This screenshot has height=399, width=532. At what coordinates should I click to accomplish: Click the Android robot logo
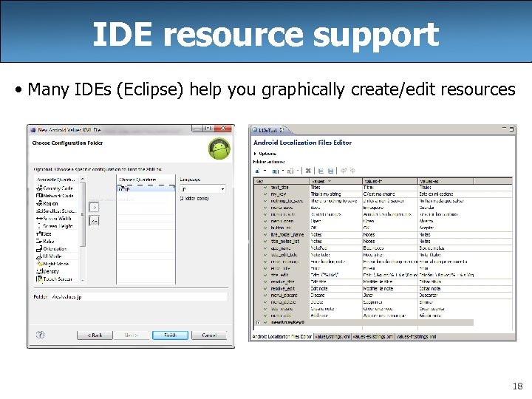tap(219, 149)
